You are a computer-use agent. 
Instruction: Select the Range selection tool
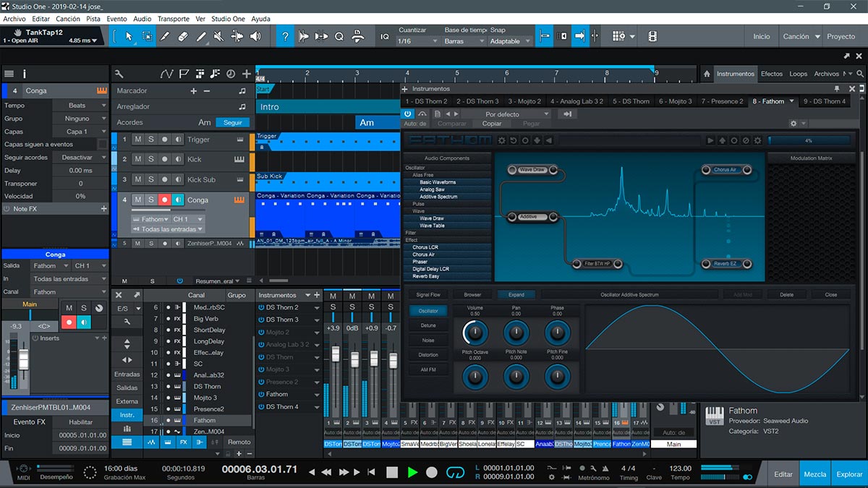pyautogui.click(x=148, y=36)
